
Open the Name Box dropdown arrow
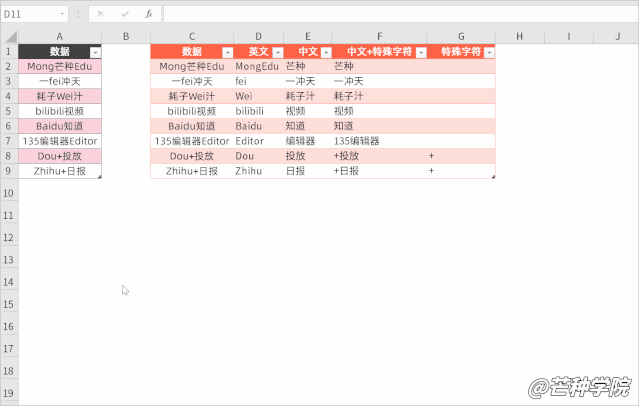point(63,14)
